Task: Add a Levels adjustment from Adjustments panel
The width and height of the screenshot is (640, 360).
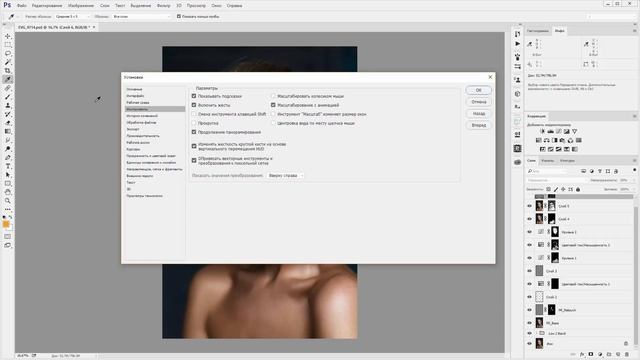Action: pyautogui.click(x=551, y=131)
